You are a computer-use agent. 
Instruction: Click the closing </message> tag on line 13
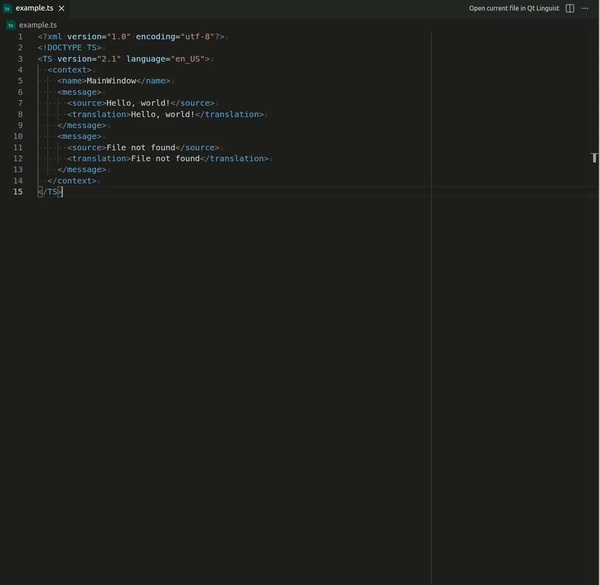point(82,170)
